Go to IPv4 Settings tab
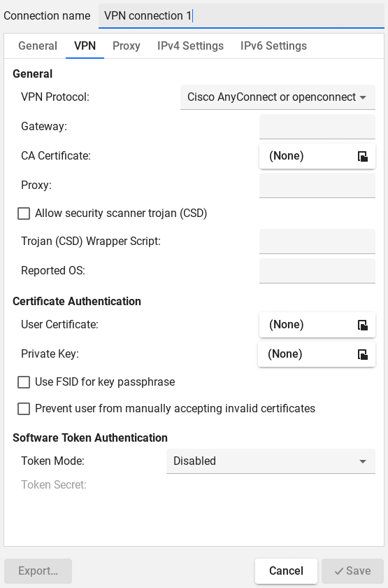This screenshot has height=588, width=388. coord(190,45)
